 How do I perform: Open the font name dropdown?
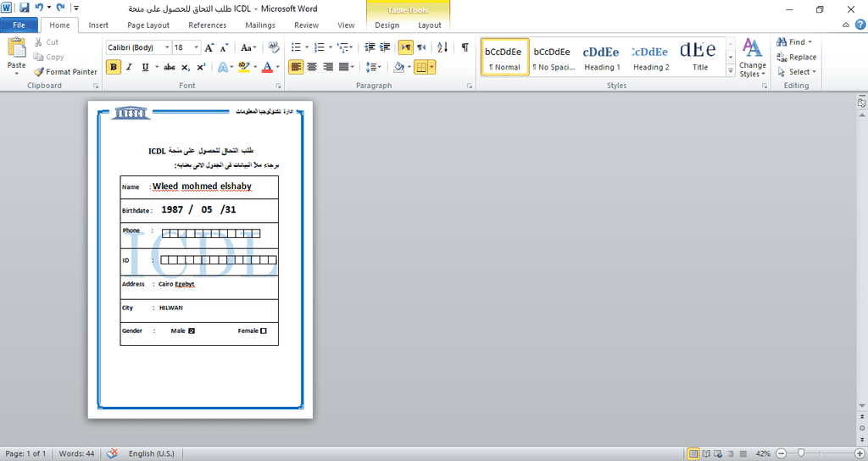(x=167, y=47)
